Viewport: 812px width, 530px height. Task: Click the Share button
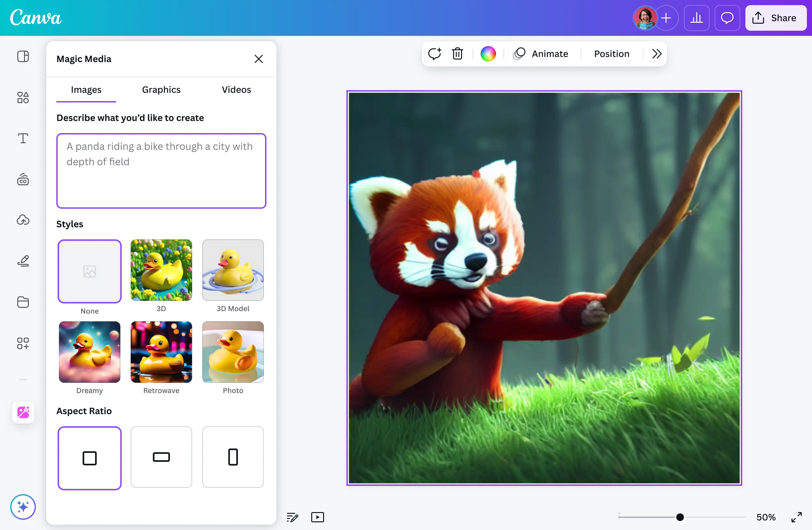pos(775,18)
